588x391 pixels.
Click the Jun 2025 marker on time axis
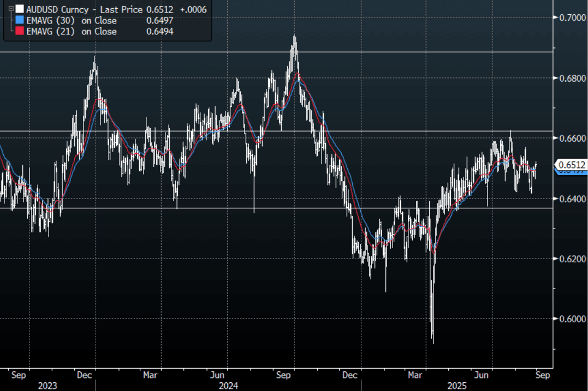pos(480,375)
